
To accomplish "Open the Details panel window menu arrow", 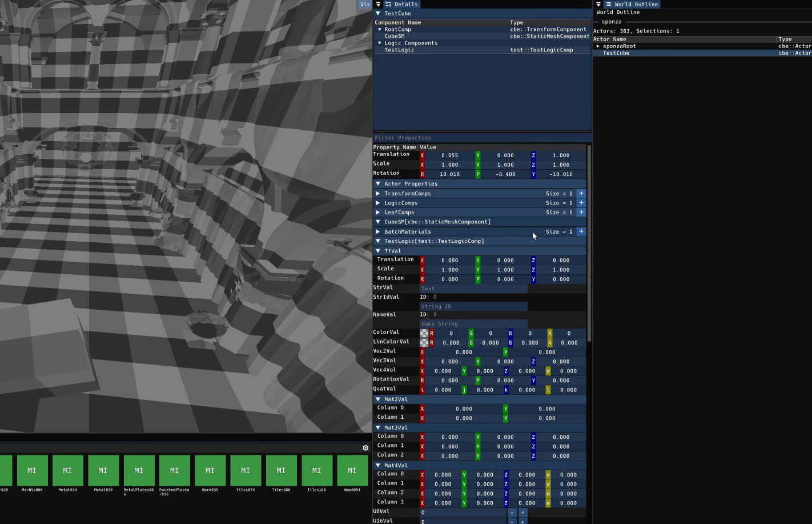I will coord(378,4).
